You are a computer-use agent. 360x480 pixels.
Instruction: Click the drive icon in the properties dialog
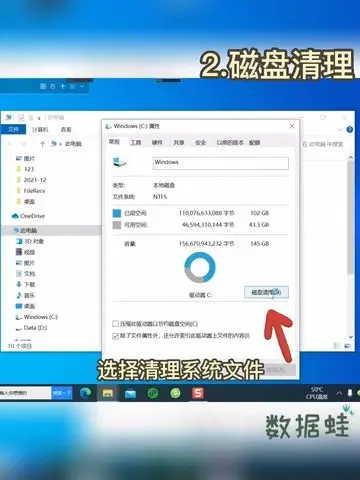click(x=120, y=162)
